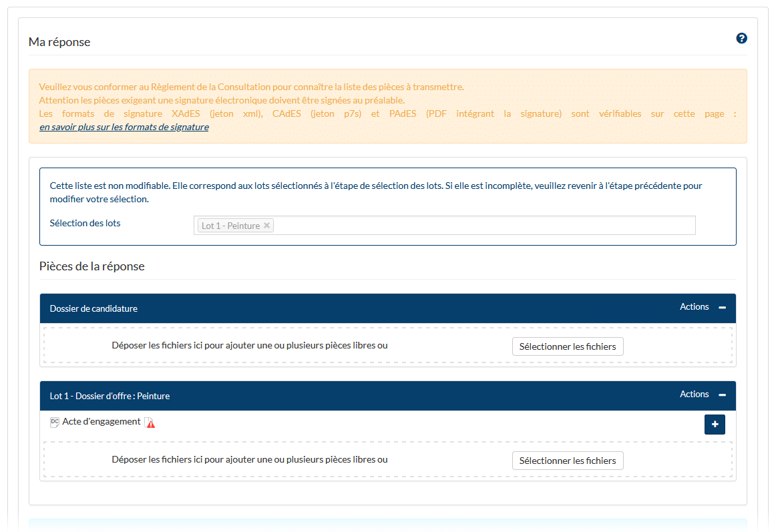778x532 pixels.
Task: Click the Dossier de candidature drop zone text
Action: click(x=249, y=346)
